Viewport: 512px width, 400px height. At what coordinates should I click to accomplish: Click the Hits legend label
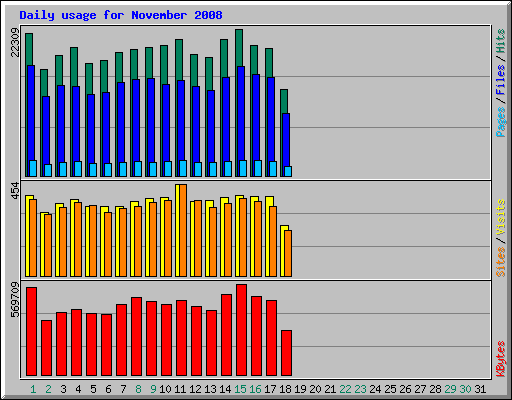pyautogui.click(x=500, y=41)
